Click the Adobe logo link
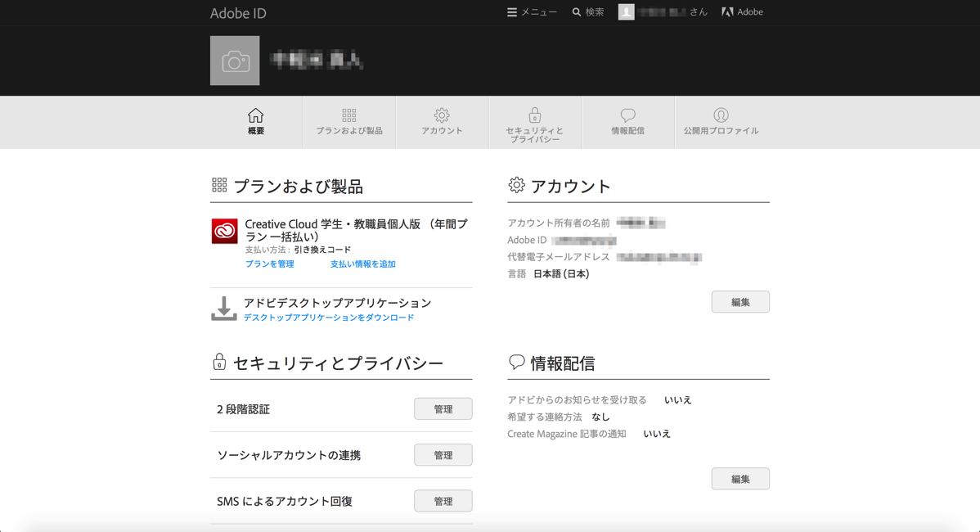980x532 pixels. [742, 12]
